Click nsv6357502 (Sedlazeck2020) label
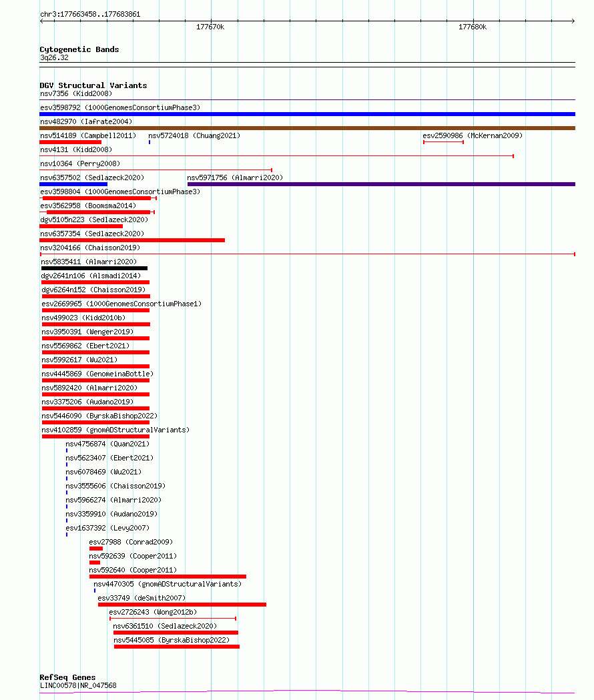 pyautogui.click(x=92, y=178)
